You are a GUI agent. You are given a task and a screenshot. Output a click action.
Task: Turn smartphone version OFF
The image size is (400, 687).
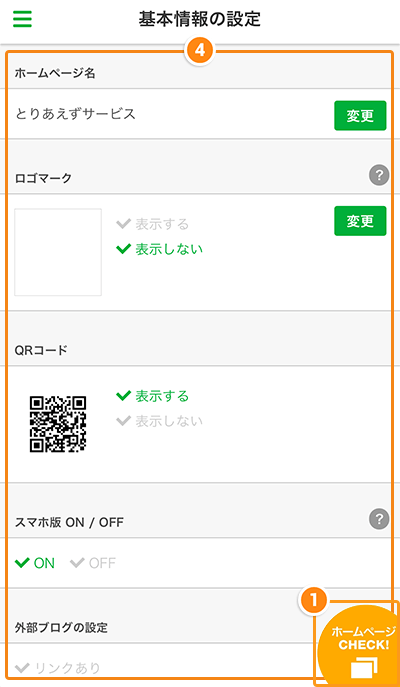[x=92, y=563]
